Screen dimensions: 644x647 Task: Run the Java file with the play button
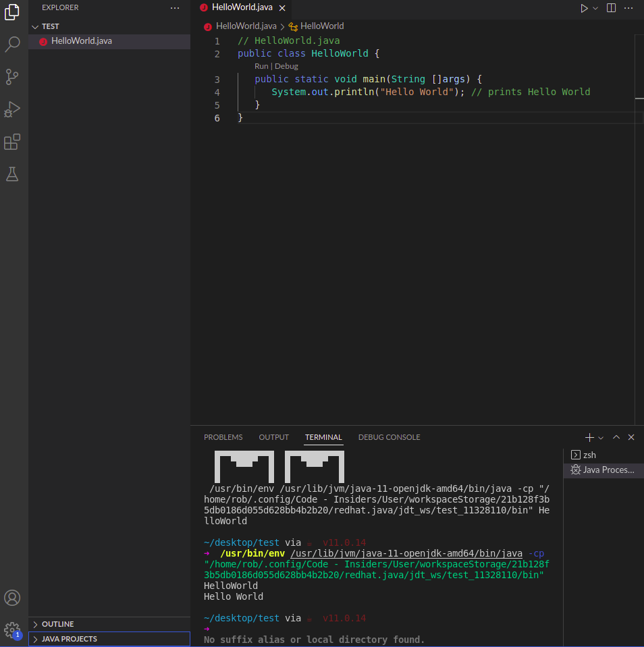click(x=583, y=7)
